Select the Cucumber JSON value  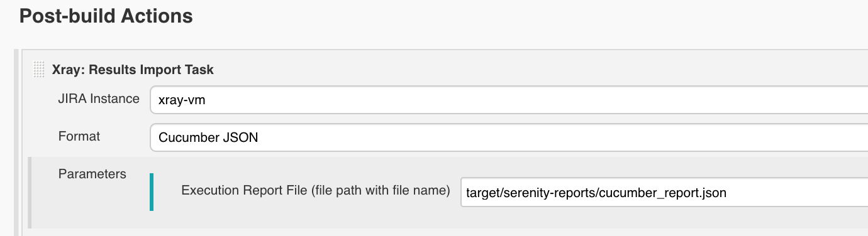pos(208,138)
